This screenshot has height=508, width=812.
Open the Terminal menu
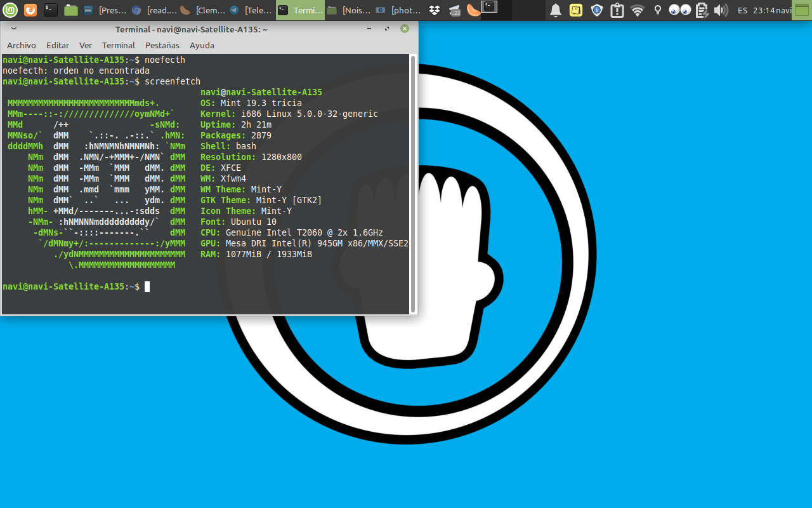pyautogui.click(x=119, y=45)
